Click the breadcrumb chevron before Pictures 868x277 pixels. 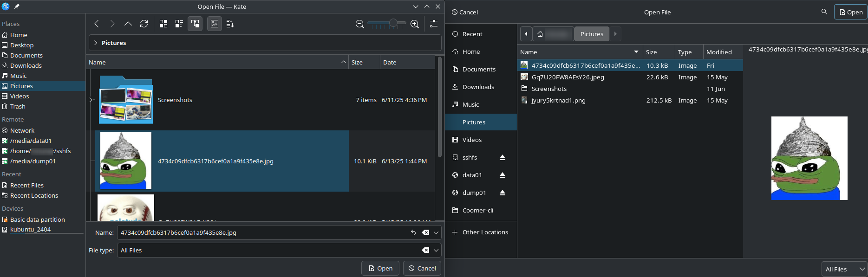coord(96,43)
